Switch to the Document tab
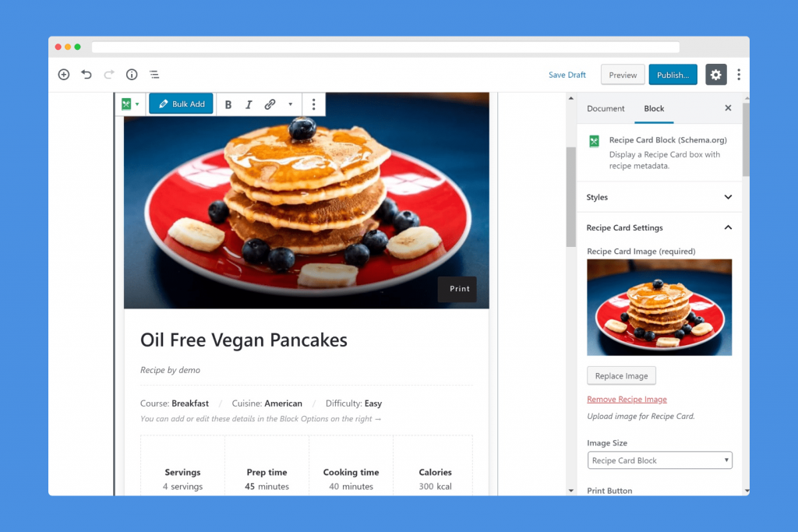798x532 pixels. tap(605, 108)
